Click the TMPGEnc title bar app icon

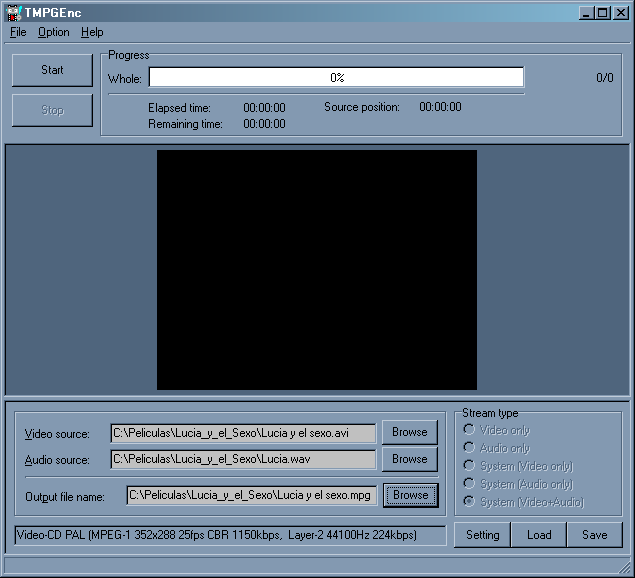click(x=13, y=13)
